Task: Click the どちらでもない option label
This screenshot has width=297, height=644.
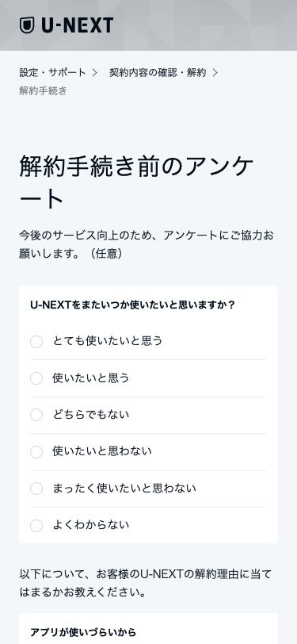Action: coord(90,415)
